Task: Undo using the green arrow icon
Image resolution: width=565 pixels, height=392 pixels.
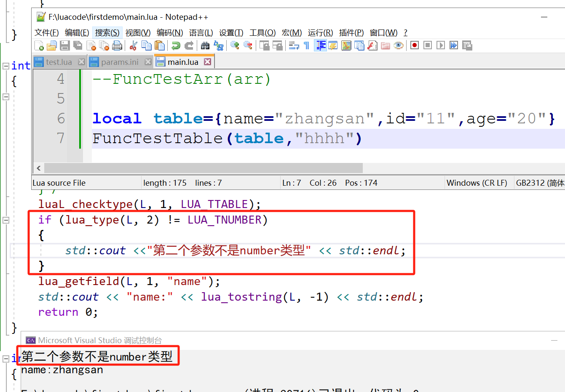Action: coord(176,45)
